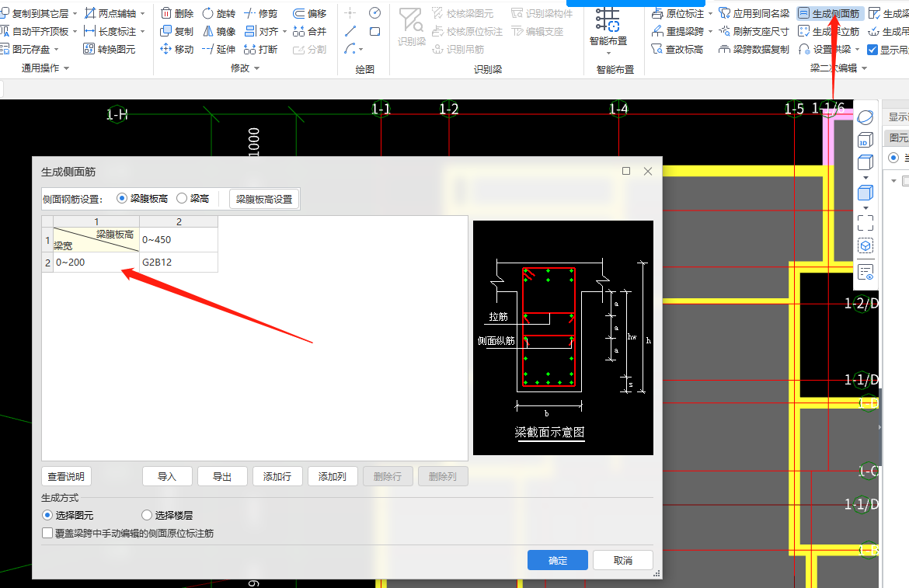909x588 pixels.
Task: Select the straight line drawing tool
Action: pos(350,31)
